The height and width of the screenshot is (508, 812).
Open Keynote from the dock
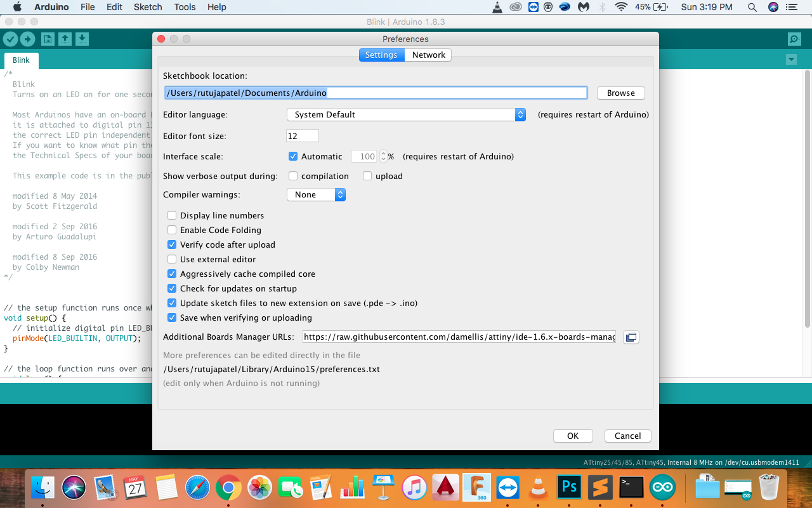click(x=383, y=488)
